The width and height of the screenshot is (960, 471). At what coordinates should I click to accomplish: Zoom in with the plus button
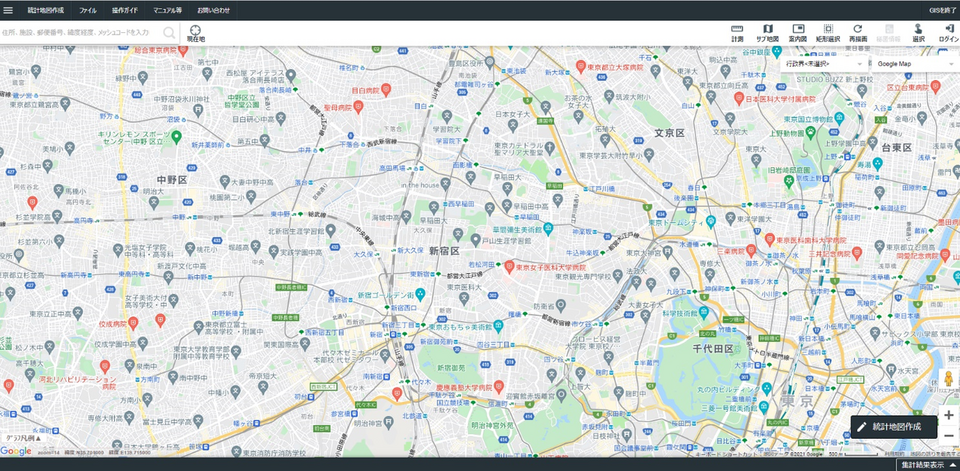tap(949, 415)
